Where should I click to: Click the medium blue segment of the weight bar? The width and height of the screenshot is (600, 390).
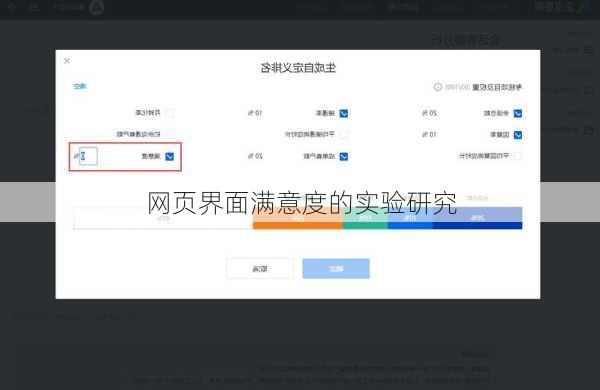[410, 218]
